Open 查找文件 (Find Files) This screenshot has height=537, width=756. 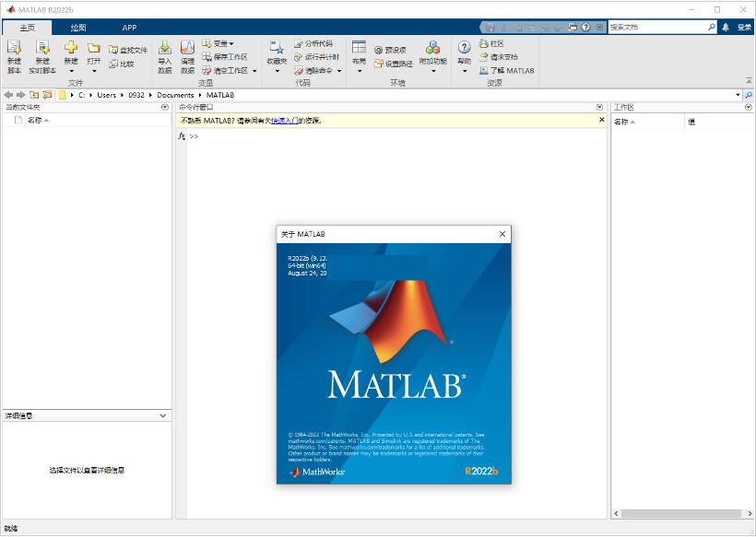[128, 50]
